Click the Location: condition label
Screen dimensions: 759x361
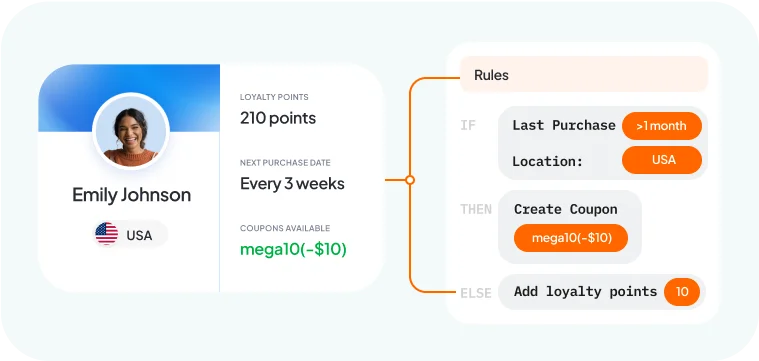click(x=547, y=161)
